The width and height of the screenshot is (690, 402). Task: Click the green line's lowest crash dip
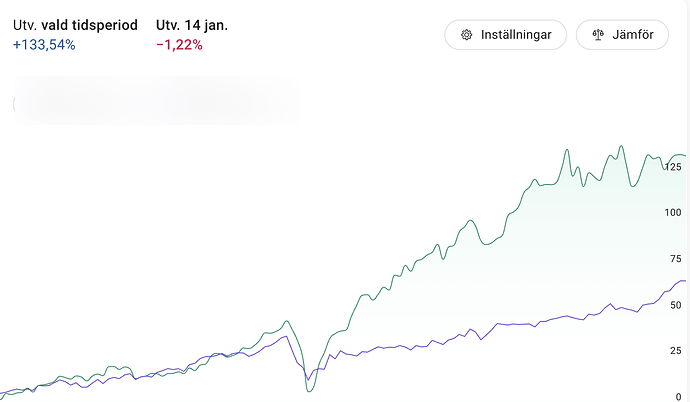(310, 388)
